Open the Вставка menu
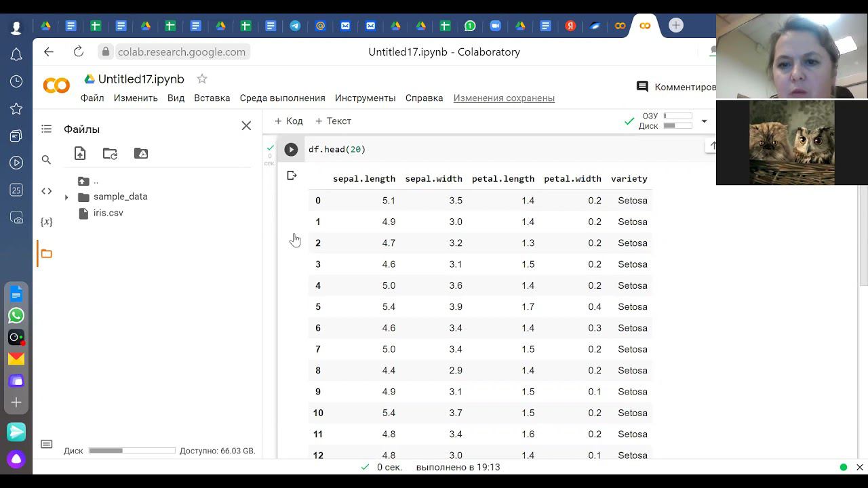The height and width of the screenshot is (488, 868). click(x=212, y=98)
